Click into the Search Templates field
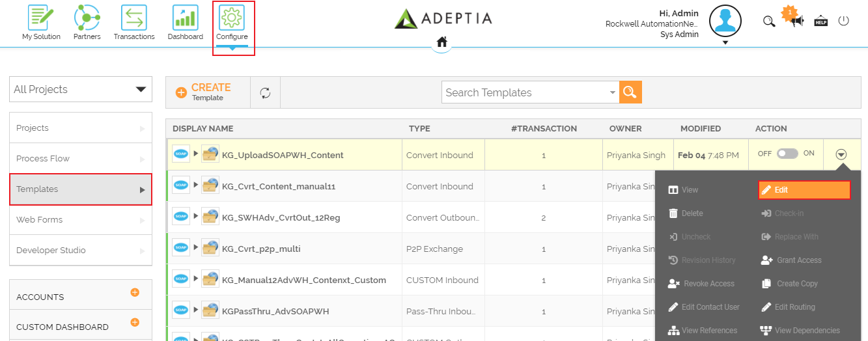 point(524,92)
